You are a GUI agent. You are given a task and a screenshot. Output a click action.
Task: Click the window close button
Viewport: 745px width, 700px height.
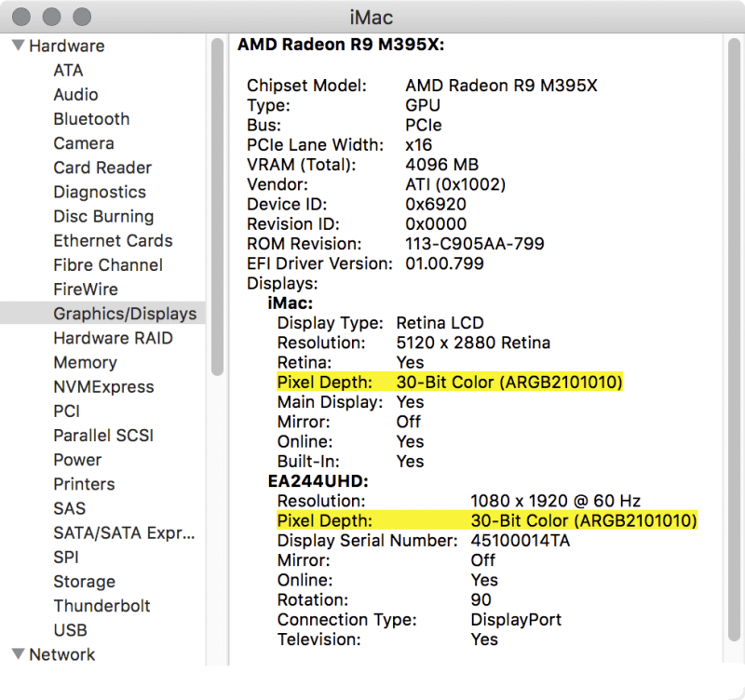[x=20, y=17]
